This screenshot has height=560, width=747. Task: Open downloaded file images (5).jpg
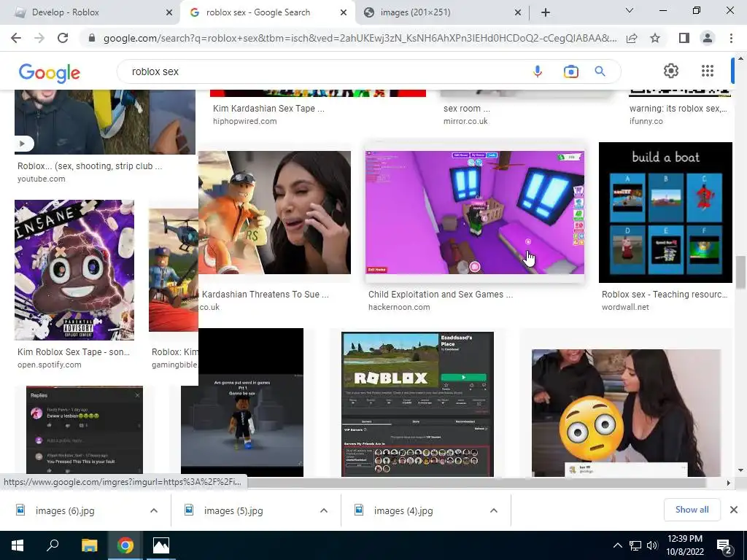(x=233, y=510)
